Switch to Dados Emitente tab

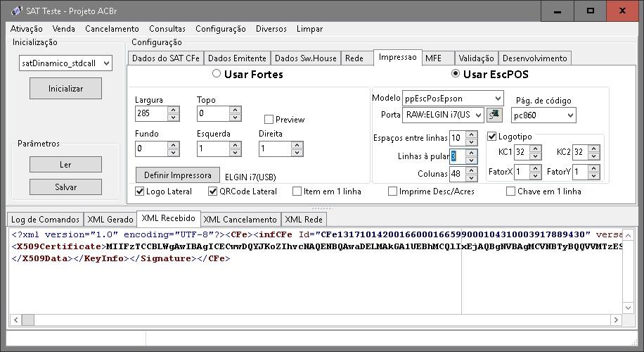click(238, 58)
